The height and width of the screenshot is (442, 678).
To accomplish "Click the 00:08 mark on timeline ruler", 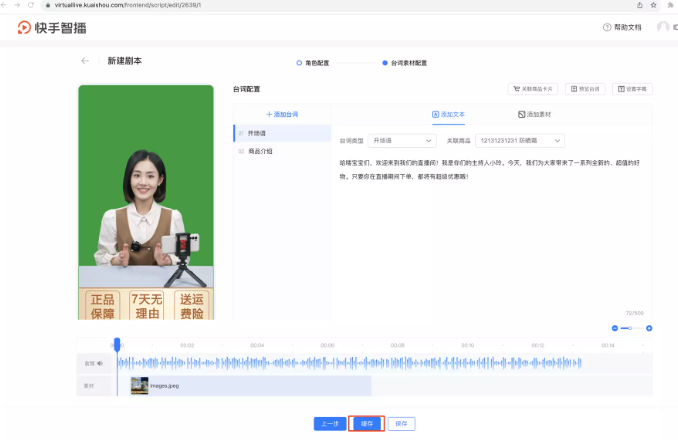I will (397, 345).
